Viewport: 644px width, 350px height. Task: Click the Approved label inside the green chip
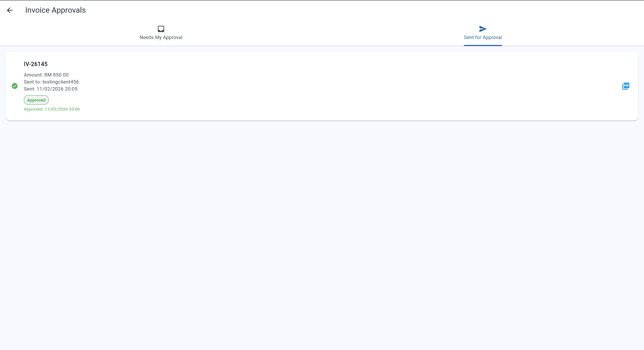point(36,100)
